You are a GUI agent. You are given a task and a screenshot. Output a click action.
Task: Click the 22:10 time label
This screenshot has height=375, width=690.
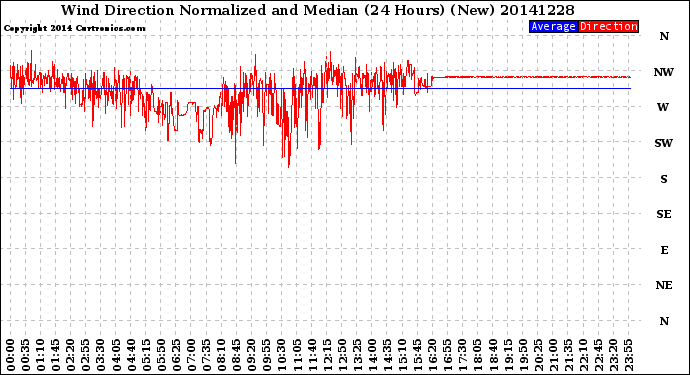click(584, 355)
